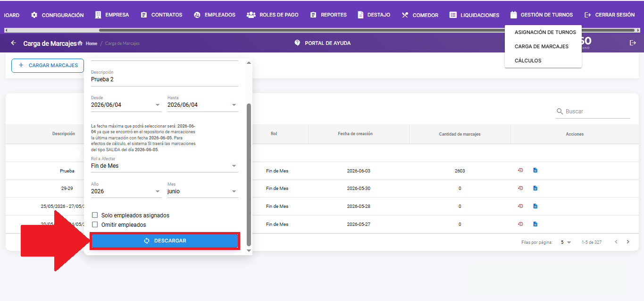The width and height of the screenshot is (644, 301).
Task: Sort by Cantidad de marcajes column
Action: [460, 134]
